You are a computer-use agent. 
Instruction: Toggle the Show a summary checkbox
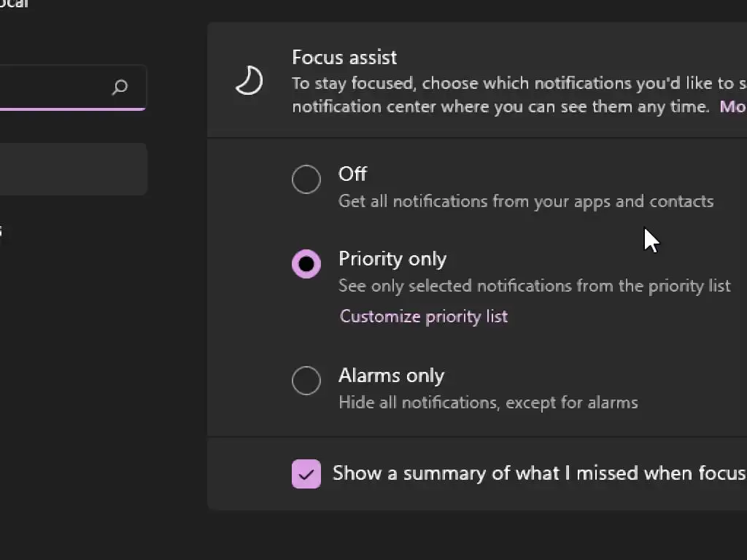click(x=306, y=474)
